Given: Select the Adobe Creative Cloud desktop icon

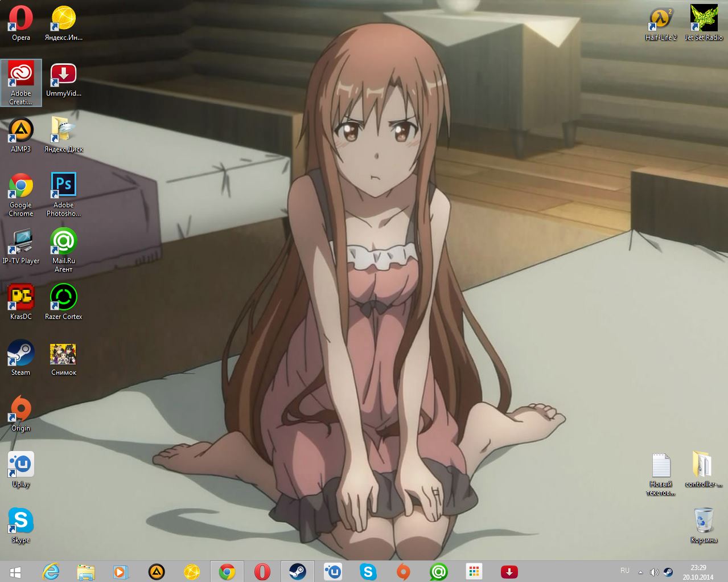Looking at the screenshot, I should (x=21, y=83).
